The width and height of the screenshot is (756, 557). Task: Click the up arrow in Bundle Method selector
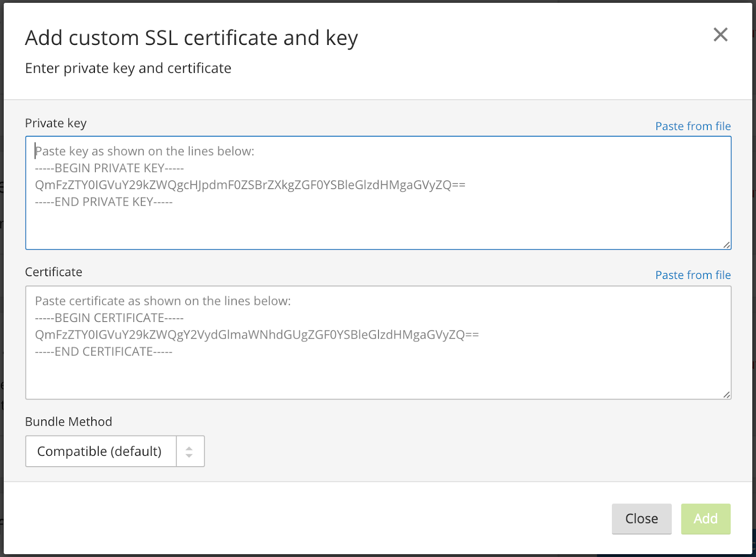189,447
